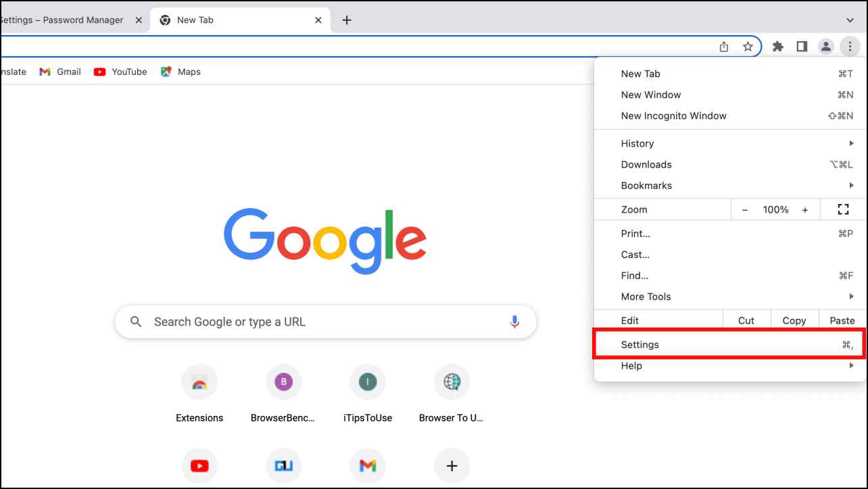Choose New Window in the menu
This screenshot has height=489, width=868.
click(x=730, y=95)
